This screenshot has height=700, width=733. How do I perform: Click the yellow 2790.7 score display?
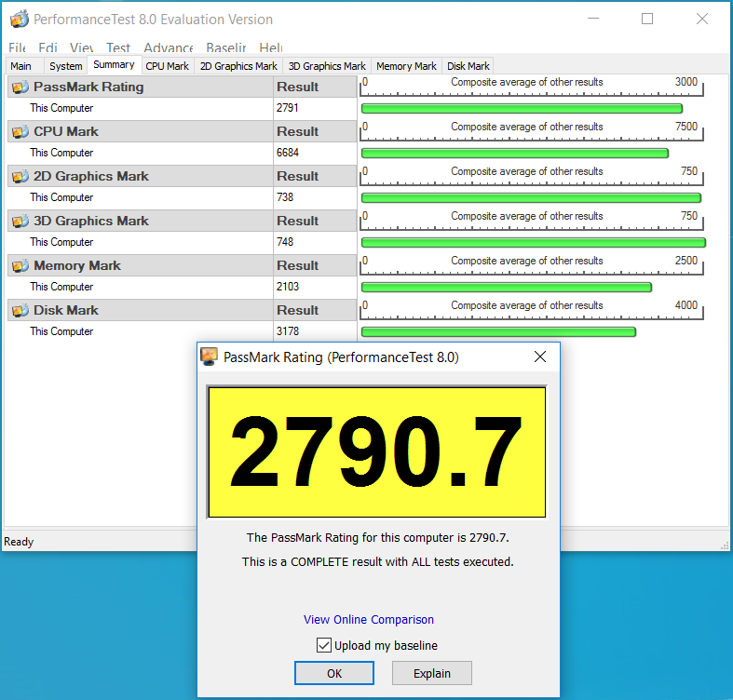click(377, 451)
